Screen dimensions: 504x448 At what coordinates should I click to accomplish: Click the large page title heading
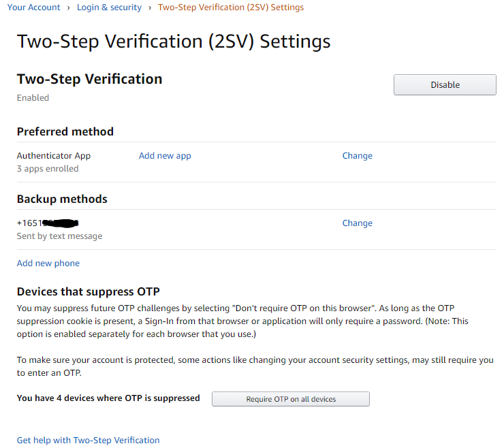(x=174, y=42)
